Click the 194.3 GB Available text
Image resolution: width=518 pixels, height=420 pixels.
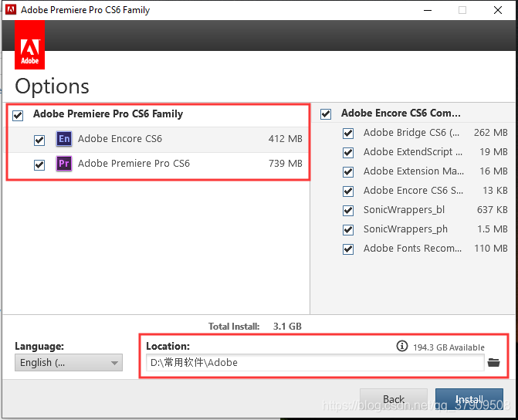(x=449, y=347)
